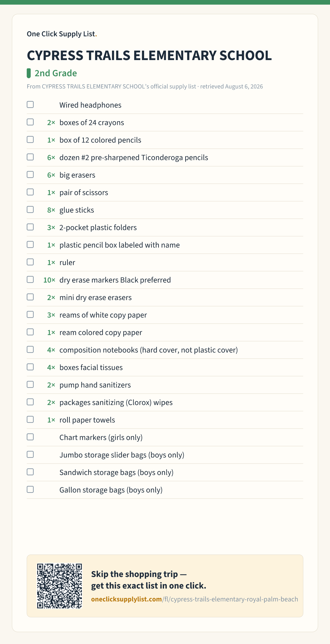The height and width of the screenshot is (644, 330).
Task: Tick the Clorox wipes checkbox
Action: 30,402
